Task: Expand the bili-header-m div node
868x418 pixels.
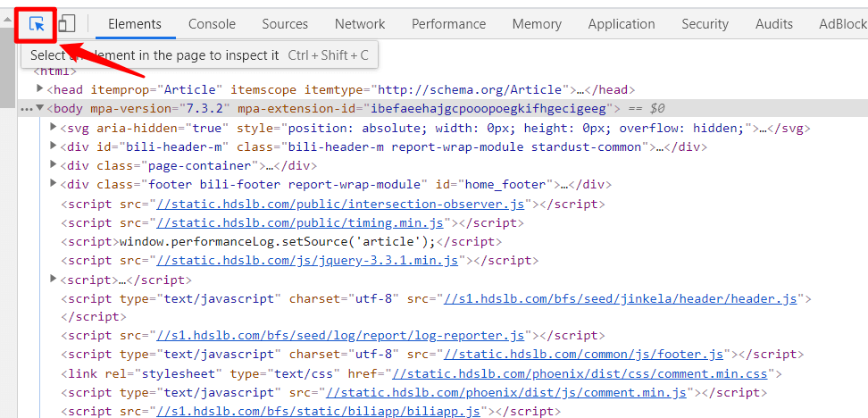Action: coord(54,146)
